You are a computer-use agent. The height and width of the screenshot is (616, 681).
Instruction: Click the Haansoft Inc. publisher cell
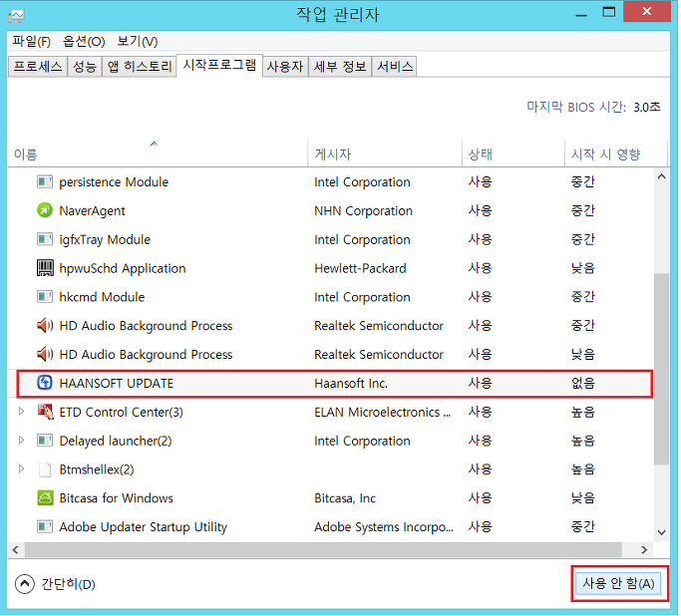coord(351,384)
